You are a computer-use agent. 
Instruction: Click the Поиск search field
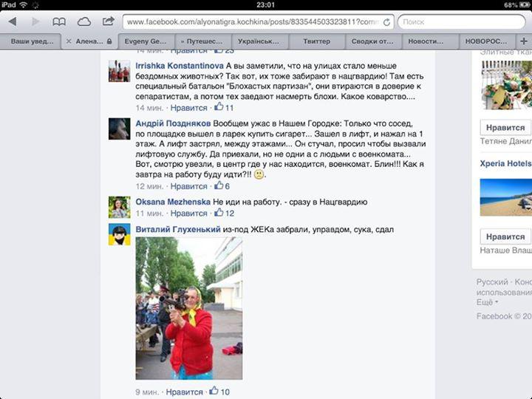tap(461, 22)
